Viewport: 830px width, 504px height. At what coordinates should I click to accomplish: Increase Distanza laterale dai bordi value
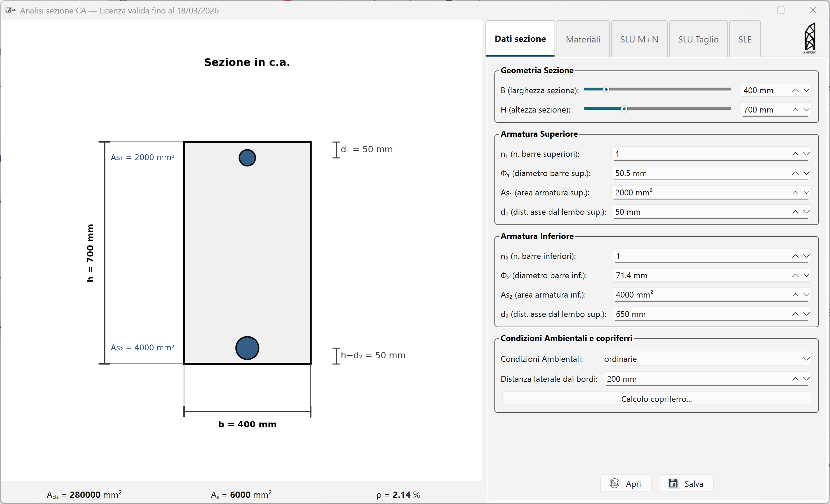[795, 379]
